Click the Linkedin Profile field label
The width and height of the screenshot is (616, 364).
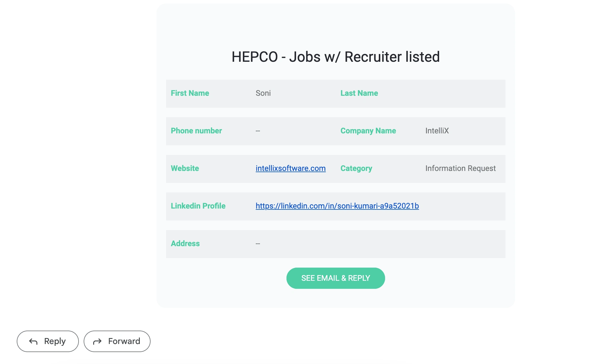pyautogui.click(x=198, y=206)
